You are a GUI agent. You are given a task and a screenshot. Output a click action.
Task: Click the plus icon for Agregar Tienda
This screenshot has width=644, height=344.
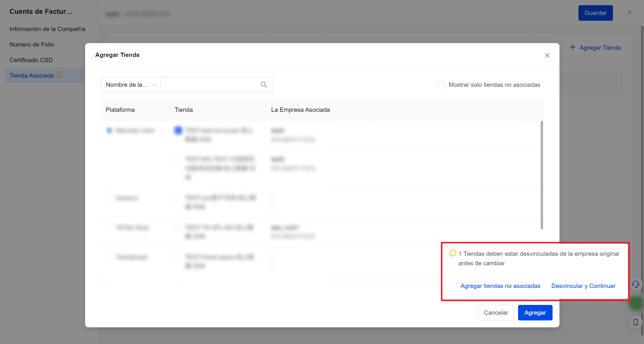pos(573,47)
